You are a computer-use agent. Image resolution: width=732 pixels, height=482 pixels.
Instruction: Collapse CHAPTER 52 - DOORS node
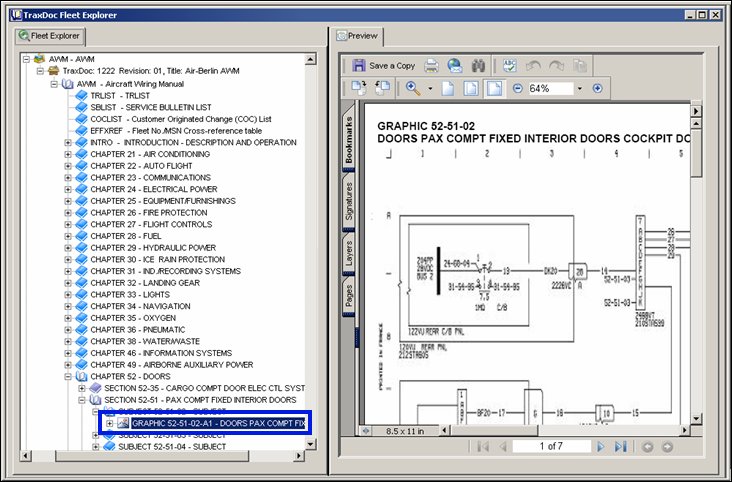[68, 376]
